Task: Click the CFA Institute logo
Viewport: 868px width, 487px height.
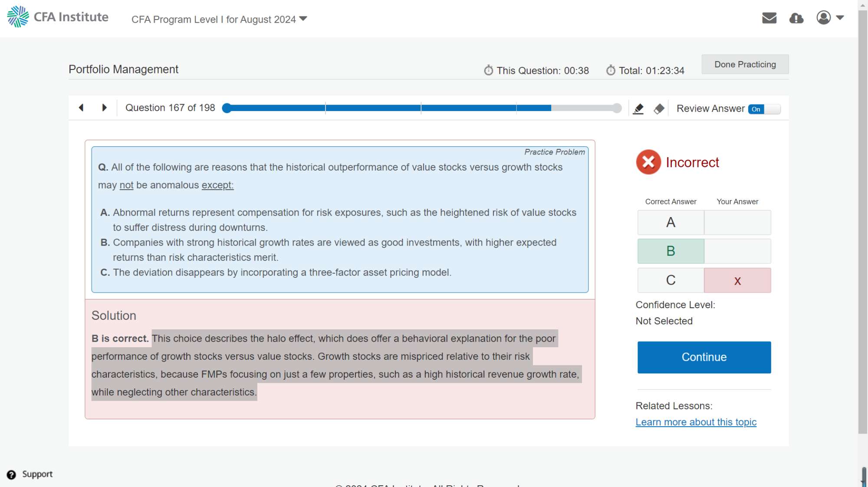Action: pos(58,17)
